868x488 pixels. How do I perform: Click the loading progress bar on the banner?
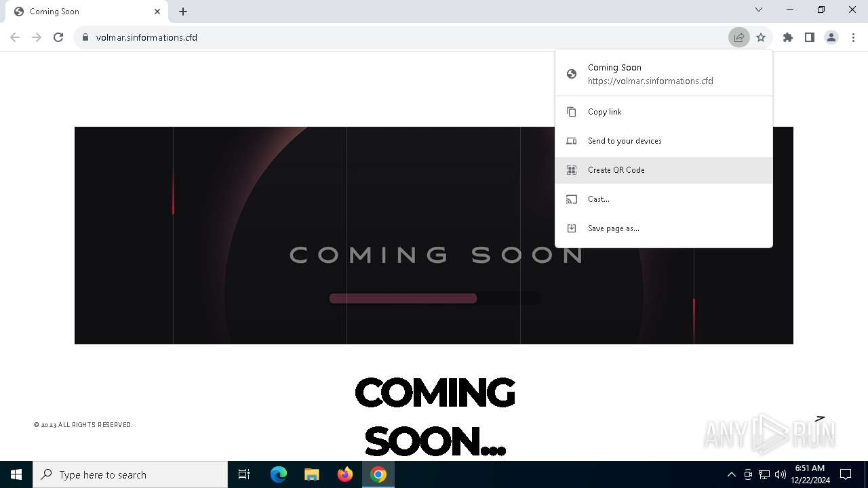(x=434, y=298)
